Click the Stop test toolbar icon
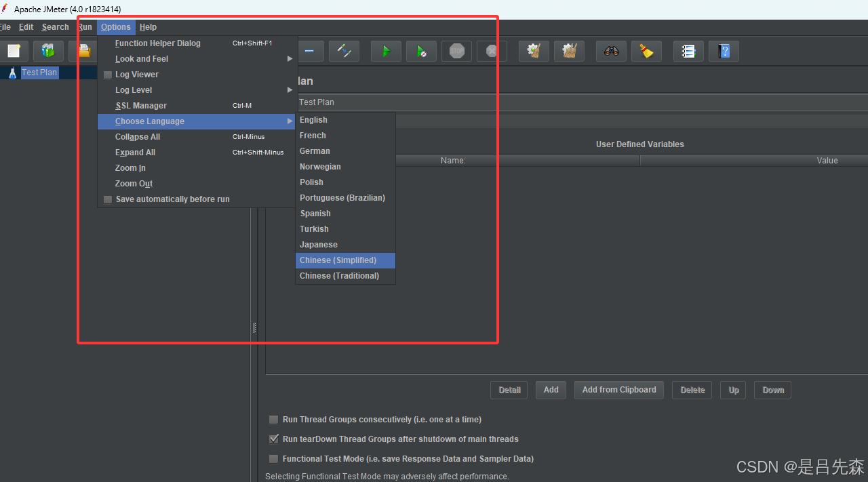The width and height of the screenshot is (868, 482). (457, 51)
